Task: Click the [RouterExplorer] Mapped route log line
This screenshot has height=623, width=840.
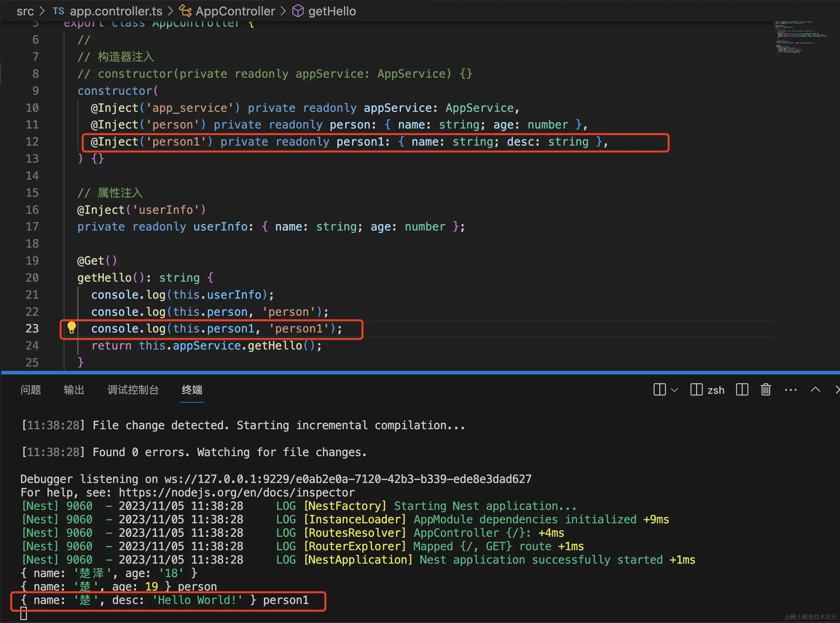Action: (302, 547)
